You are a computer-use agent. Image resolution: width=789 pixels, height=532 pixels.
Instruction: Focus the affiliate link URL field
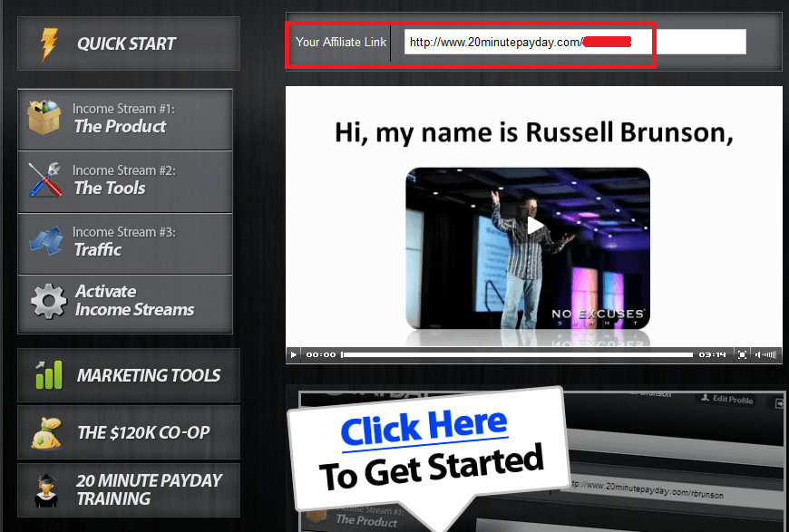pyautogui.click(x=575, y=43)
